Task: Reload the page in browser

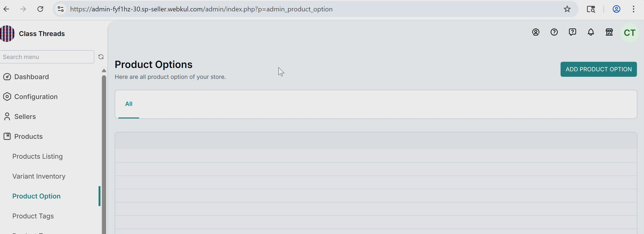Action: 40,9
